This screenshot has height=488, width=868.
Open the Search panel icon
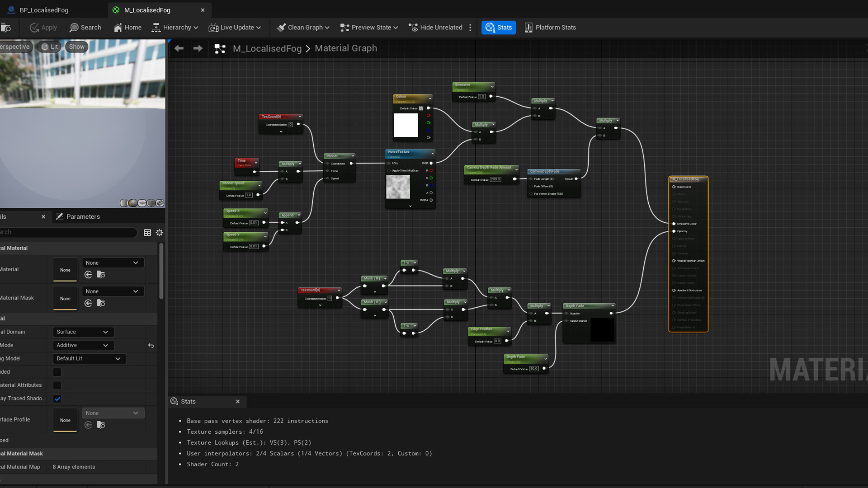point(73,27)
